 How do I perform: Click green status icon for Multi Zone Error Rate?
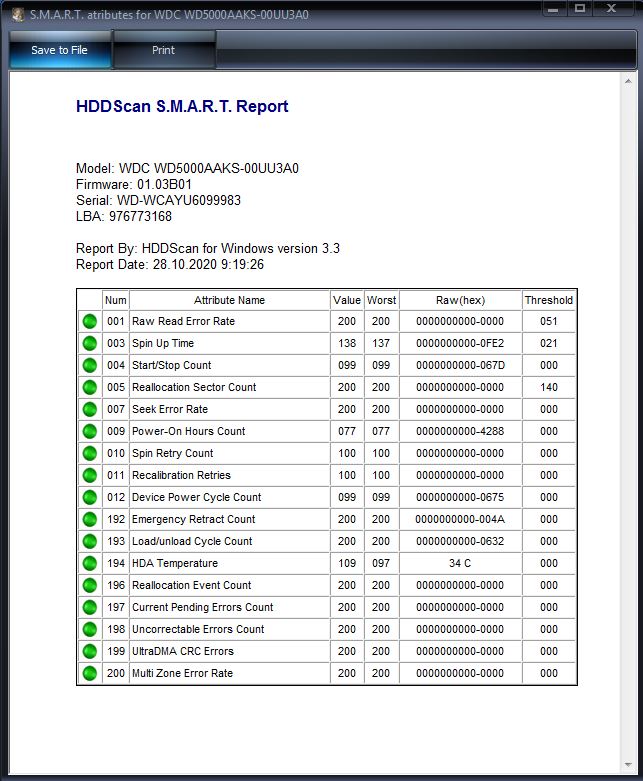point(90,673)
